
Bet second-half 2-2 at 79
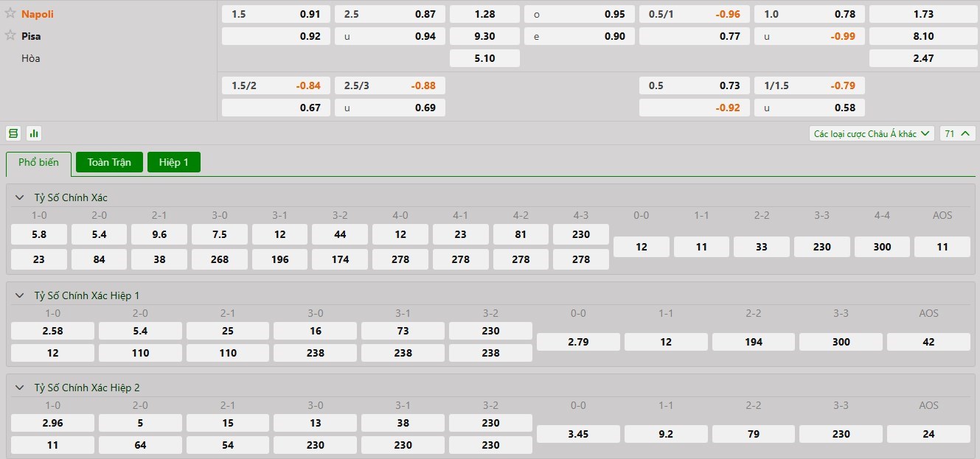click(754, 434)
